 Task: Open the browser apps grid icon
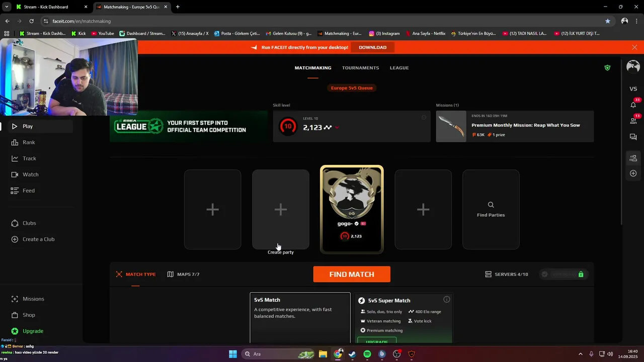coord(7,34)
